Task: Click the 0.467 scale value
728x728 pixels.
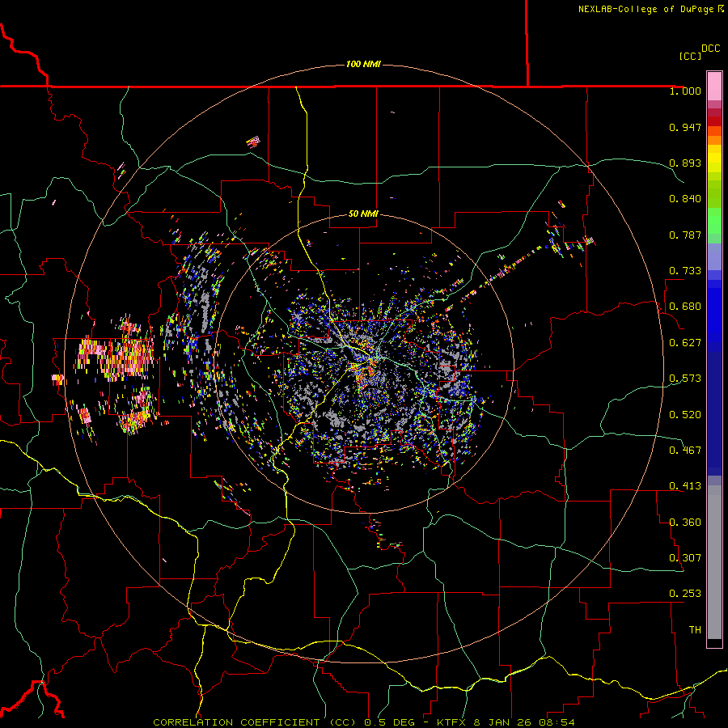Action: [x=685, y=451]
